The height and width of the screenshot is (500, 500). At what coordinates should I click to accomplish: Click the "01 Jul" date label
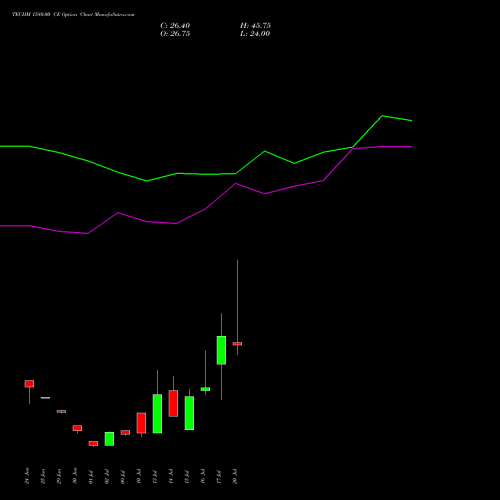point(91,477)
